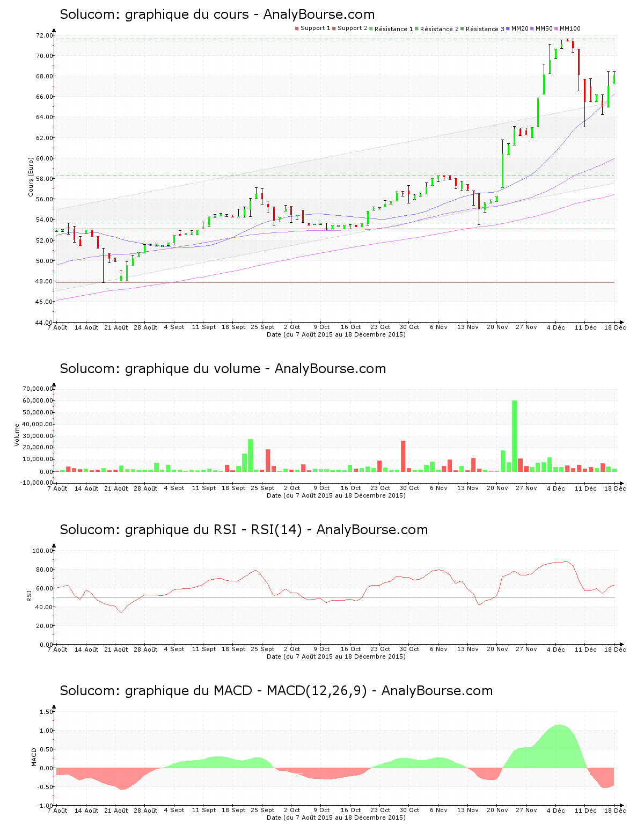Select the Support 1 legend label
The image size is (644, 832).
tap(315, 28)
